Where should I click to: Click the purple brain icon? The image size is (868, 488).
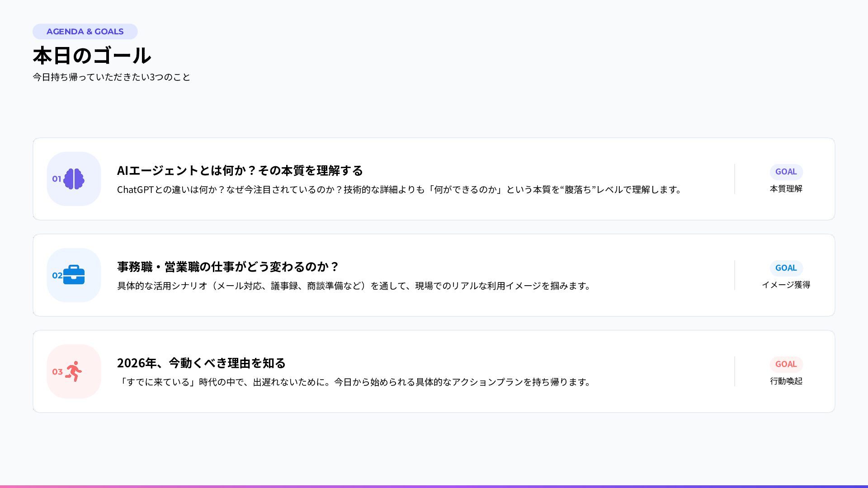click(x=74, y=179)
